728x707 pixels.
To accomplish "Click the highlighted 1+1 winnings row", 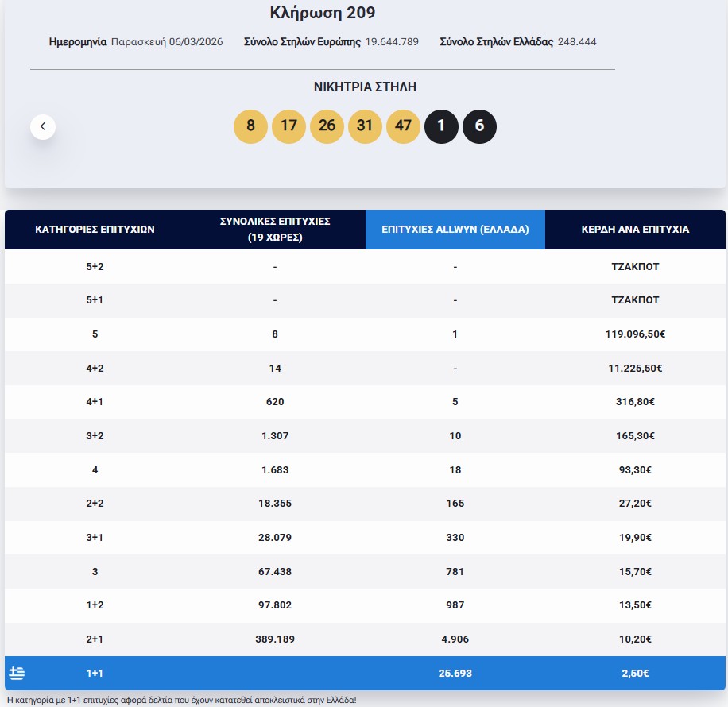I will click(364, 672).
